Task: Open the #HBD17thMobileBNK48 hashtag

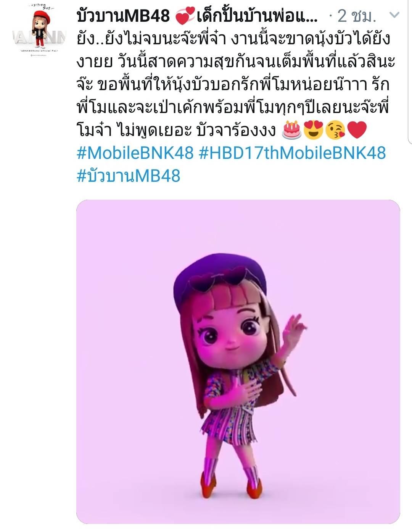Action: [x=293, y=153]
